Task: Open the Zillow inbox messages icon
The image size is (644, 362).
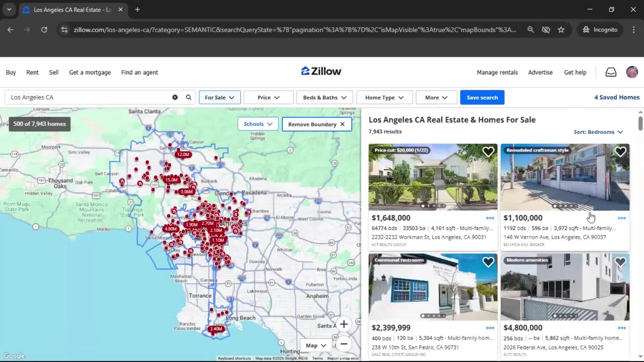Action: coord(611,72)
